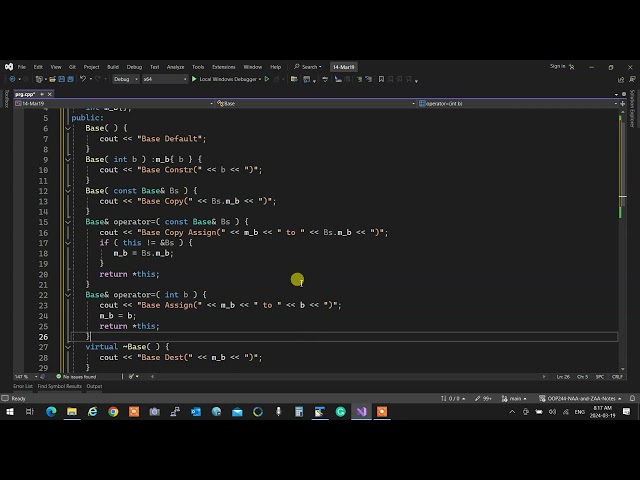Collapse operator=(int b) on line 22
This screenshot has width=640, height=480.
[x=68, y=295]
